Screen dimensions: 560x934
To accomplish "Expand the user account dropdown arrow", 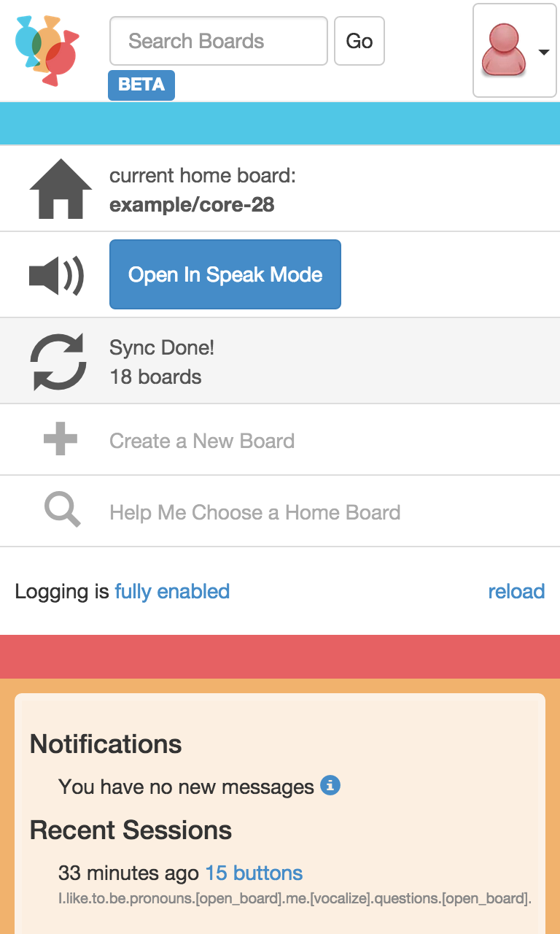I will [x=543, y=52].
